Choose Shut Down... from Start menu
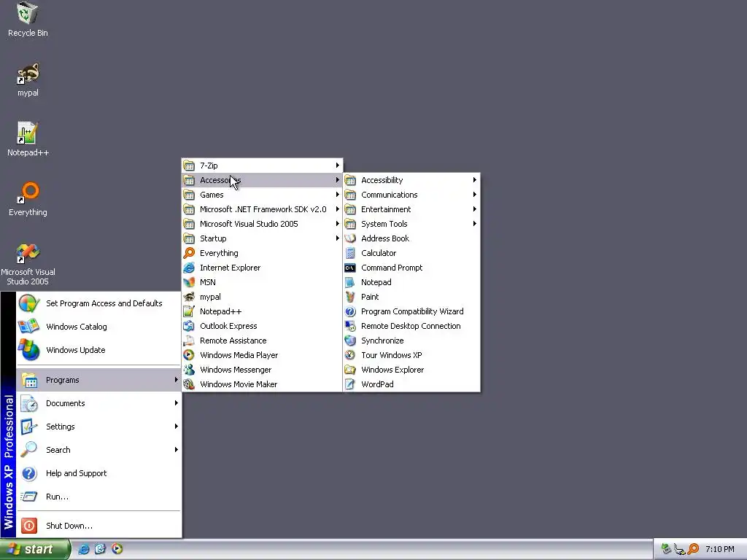 click(x=98, y=526)
